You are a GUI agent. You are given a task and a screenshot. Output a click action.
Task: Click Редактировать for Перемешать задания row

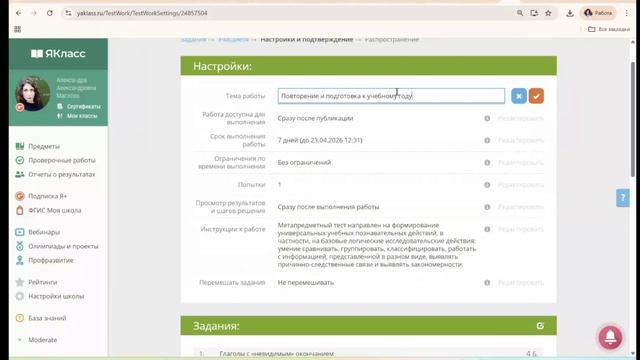pos(521,282)
